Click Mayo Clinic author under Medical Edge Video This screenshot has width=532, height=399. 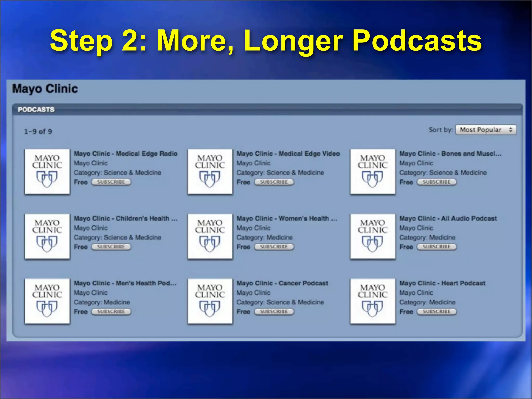[253, 163]
